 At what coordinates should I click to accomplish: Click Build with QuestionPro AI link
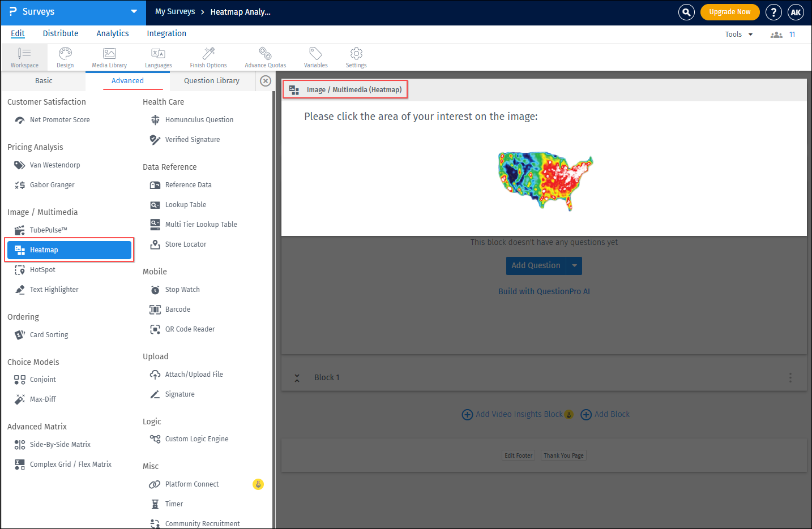[544, 291]
